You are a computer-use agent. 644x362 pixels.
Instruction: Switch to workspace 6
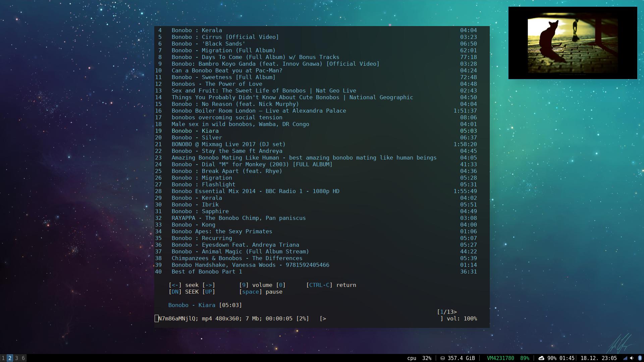tap(23, 358)
